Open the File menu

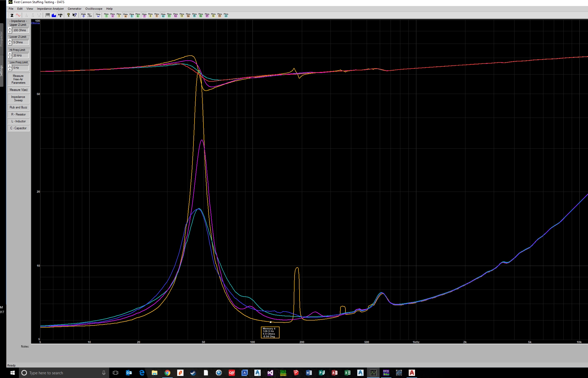pyautogui.click(x=11, y=9)
